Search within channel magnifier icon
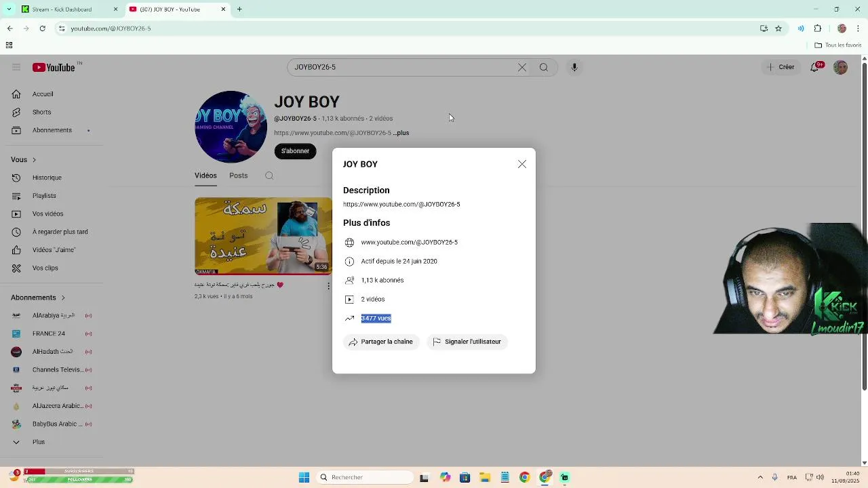 (x=269, y=176)
